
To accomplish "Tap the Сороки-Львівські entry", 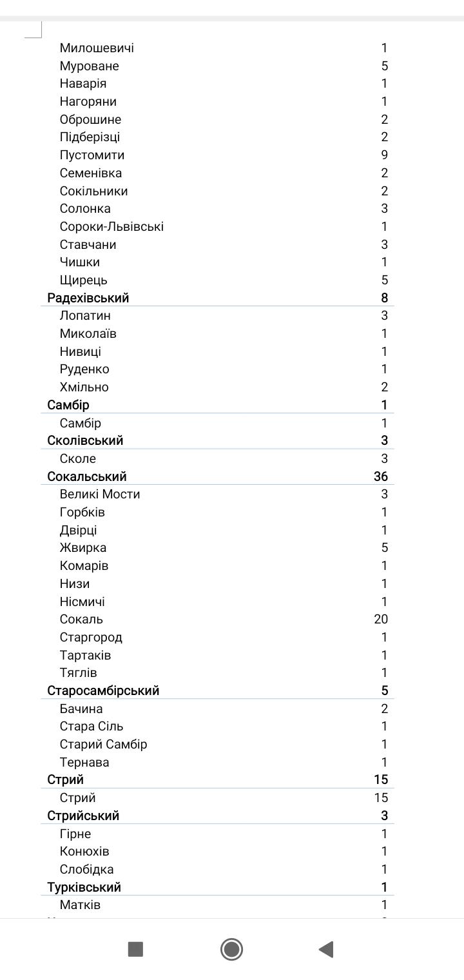I will pos(111,226).
